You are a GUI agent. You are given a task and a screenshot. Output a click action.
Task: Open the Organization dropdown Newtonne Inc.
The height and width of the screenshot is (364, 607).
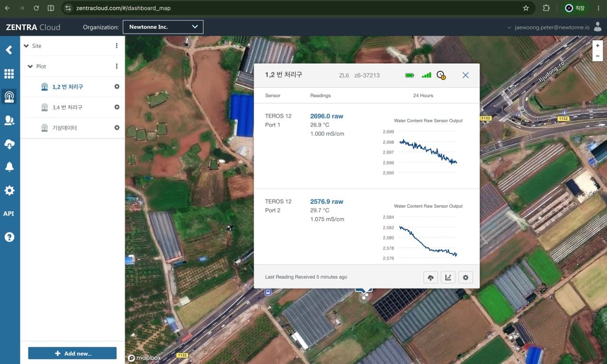163,27
